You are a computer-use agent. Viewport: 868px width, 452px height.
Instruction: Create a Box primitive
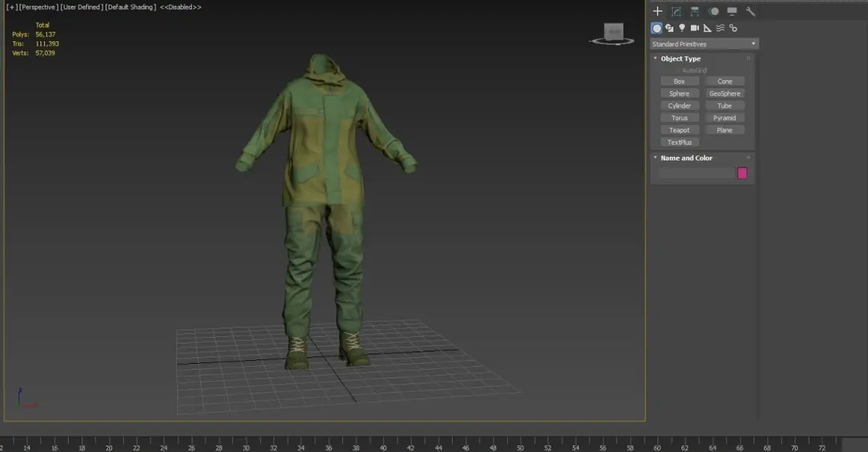coord(679,82)
